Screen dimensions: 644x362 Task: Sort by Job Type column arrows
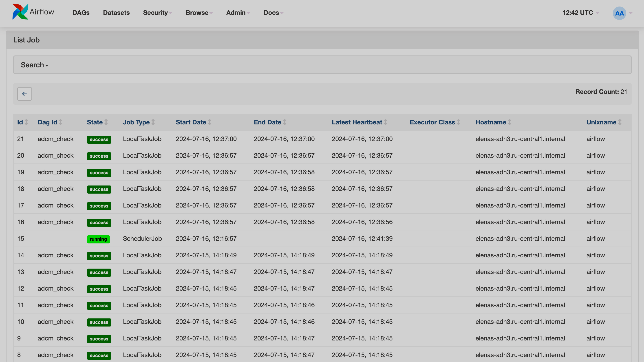point(153,122)
